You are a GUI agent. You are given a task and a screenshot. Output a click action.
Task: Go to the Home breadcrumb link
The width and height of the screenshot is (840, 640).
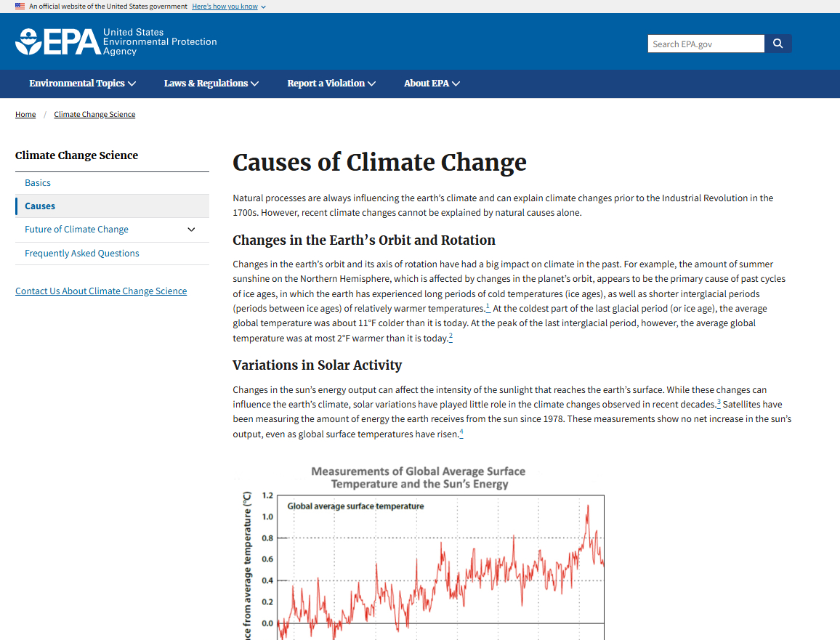point(25,115)
